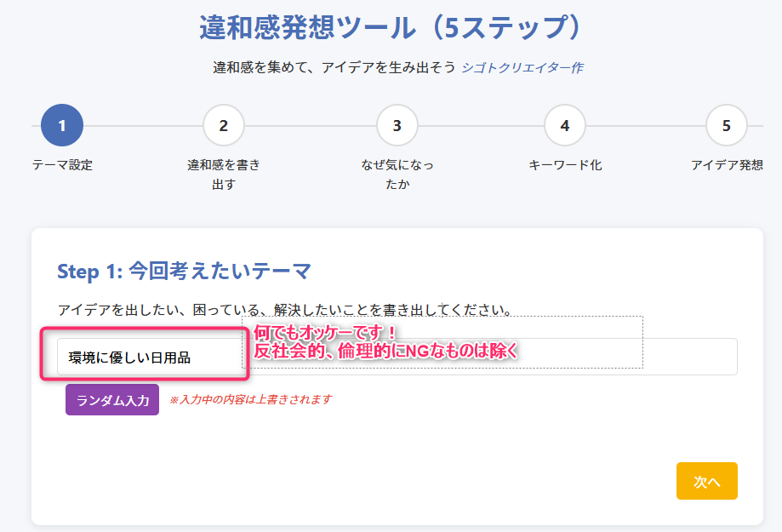Click the Step 1 heading text
Screen dimensions: 782x532
[184, 272]
